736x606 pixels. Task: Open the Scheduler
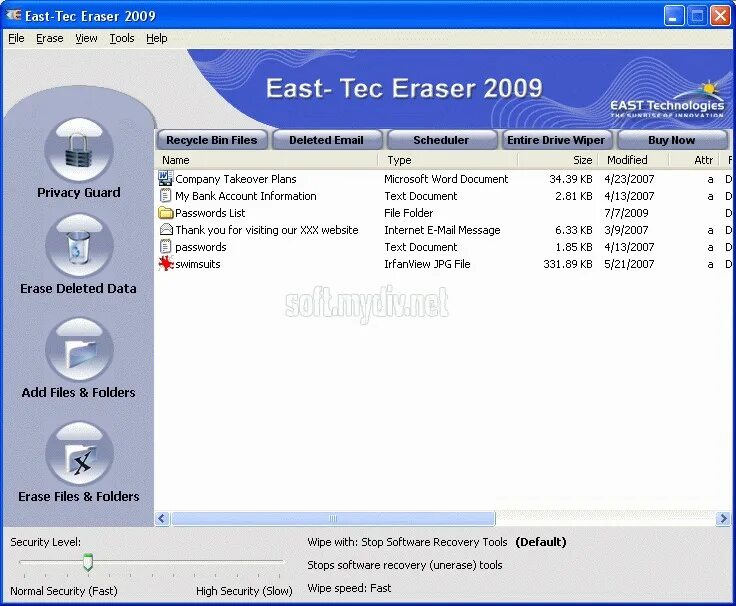pos(441,140)
